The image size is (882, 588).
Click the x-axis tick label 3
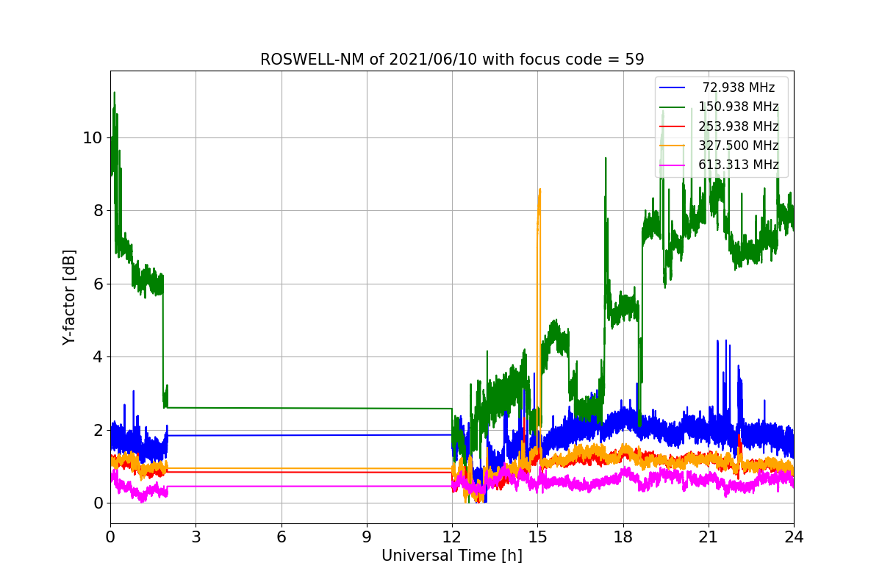coord(196,537)
